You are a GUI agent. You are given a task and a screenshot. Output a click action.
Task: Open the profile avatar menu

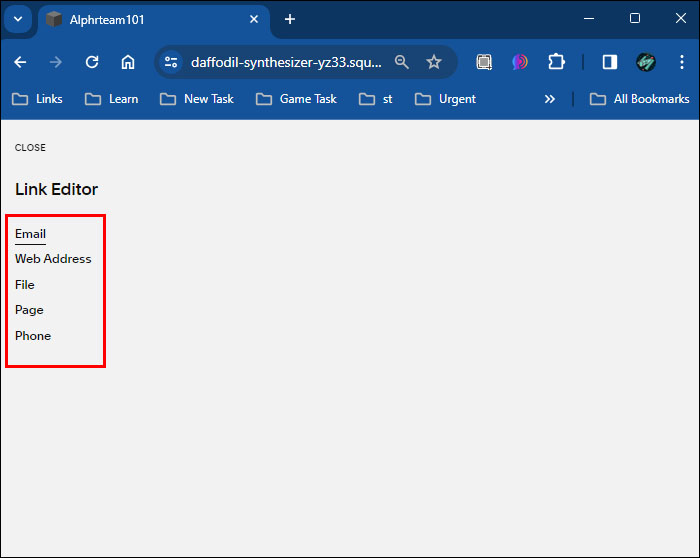646,62
